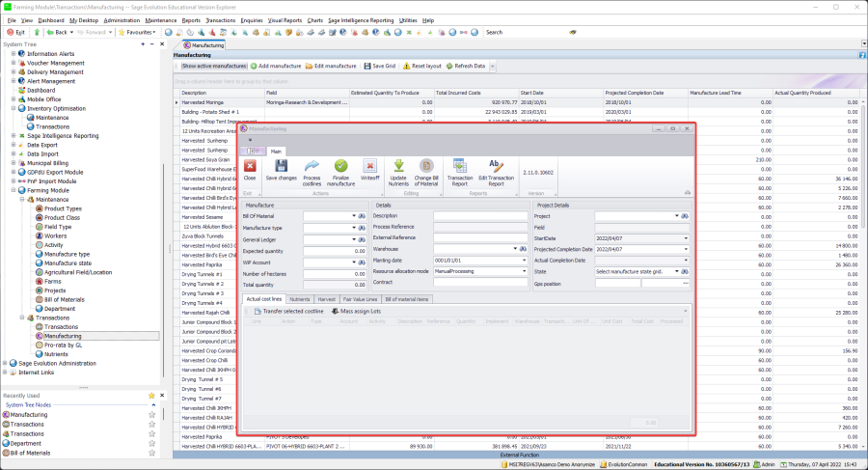The height and width of the screenshot is (470, 868).
Task: Click the Writeoff icon in ribbon
Action: [x=369, y=167]
